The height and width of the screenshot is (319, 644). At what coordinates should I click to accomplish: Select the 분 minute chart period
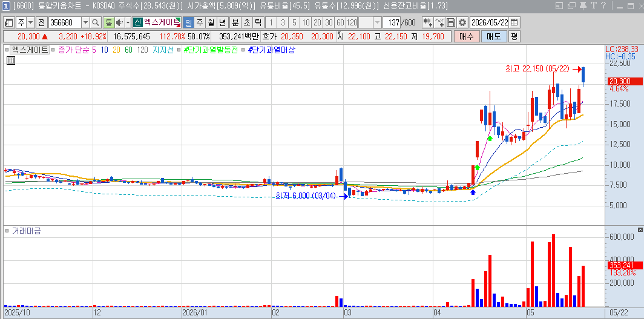235,22
